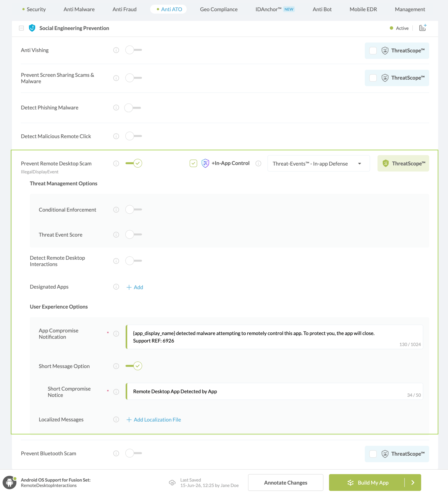The image size is (448, 495).
Task: Click Add Localization File link
Action: (154, 420)
